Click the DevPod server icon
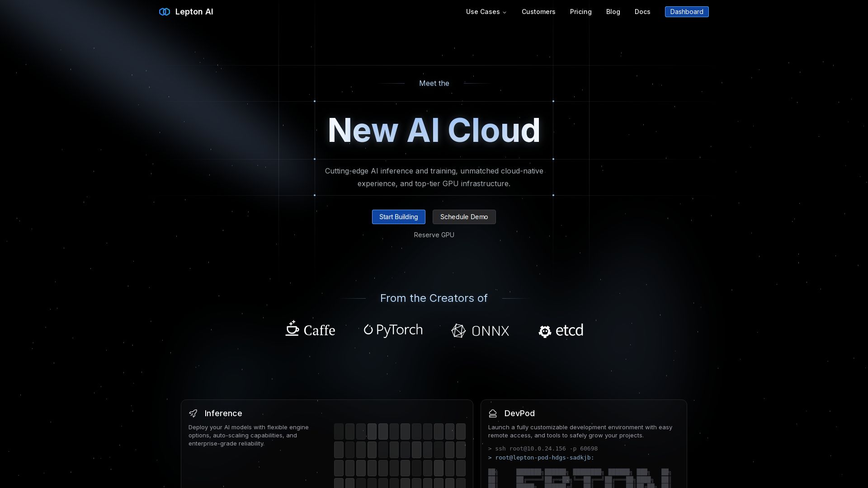The width and height of the screenshot is (868, 488). point(492,413)
